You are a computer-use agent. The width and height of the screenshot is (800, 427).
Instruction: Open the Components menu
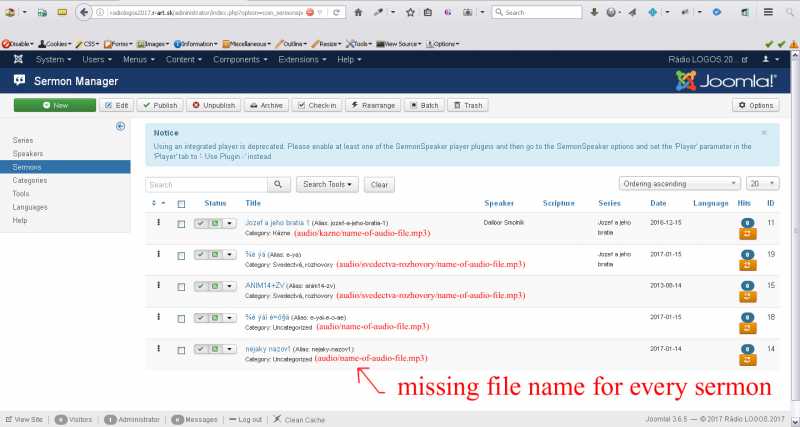(240, 60)
